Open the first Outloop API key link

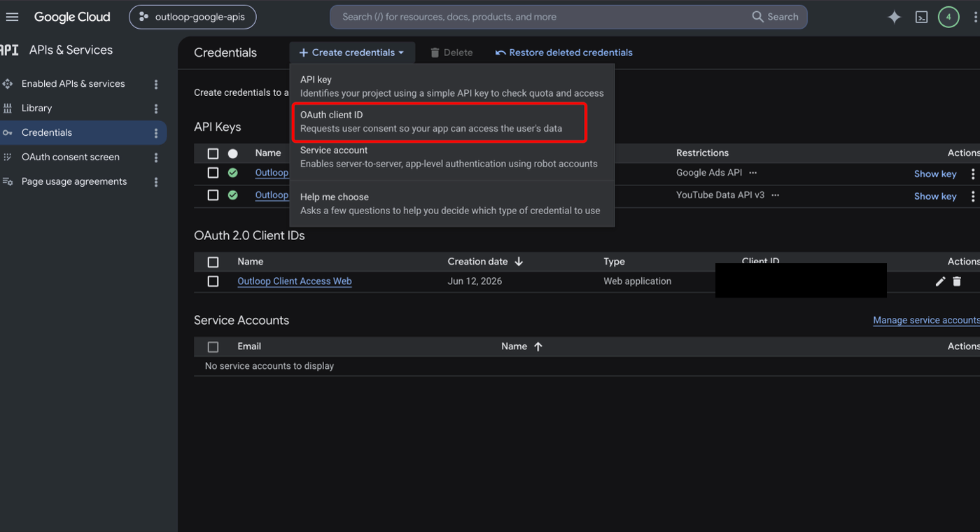[272, 173]
